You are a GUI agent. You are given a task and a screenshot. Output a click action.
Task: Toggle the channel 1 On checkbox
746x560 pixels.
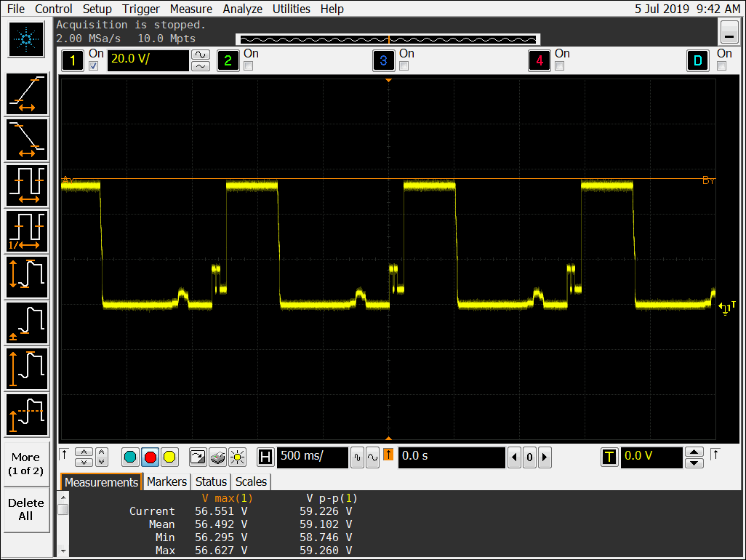[x=94, y=66]
